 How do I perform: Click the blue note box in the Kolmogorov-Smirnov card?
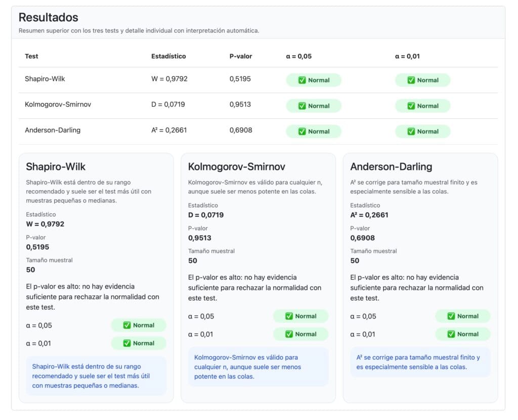click(x=258, y=367)
